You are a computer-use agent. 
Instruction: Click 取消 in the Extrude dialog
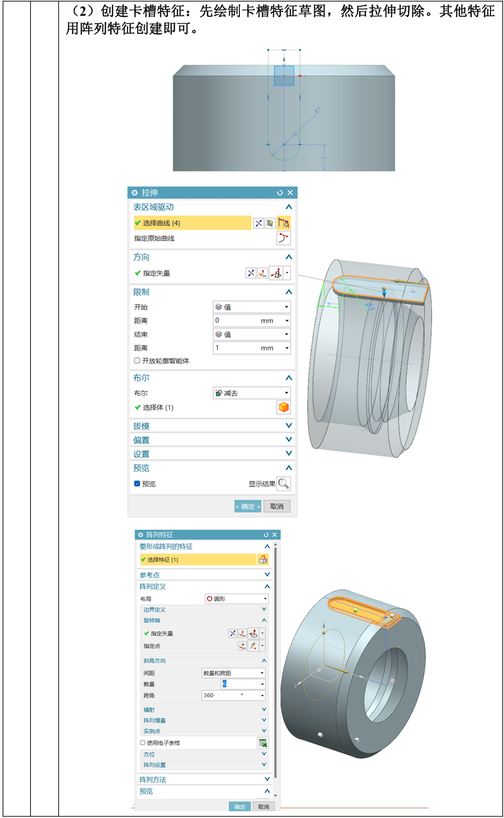277,506
